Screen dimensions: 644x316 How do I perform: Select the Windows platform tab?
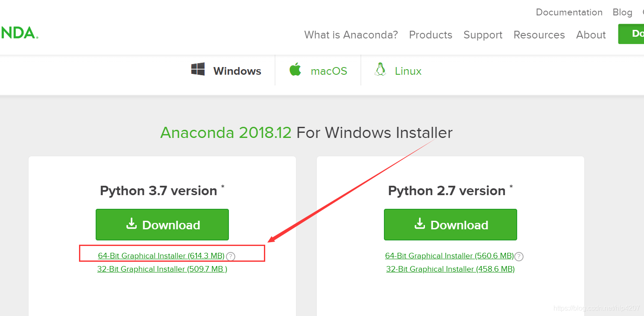[226, 70]
